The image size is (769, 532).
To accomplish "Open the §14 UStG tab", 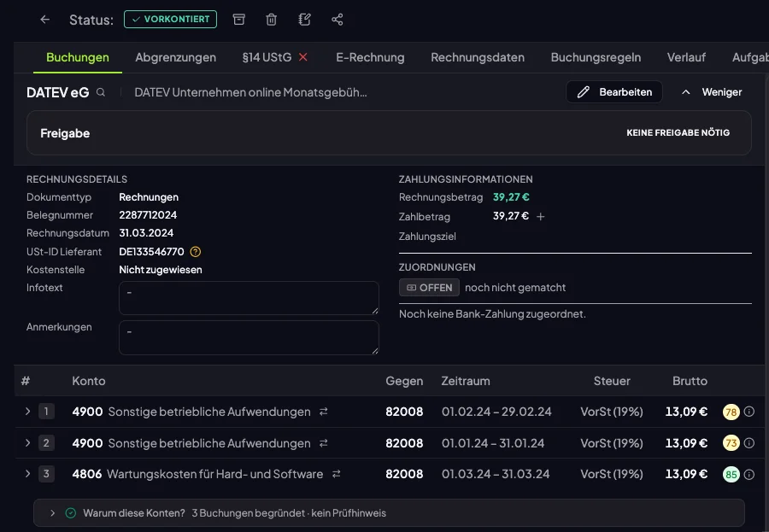I will (267, 57).
